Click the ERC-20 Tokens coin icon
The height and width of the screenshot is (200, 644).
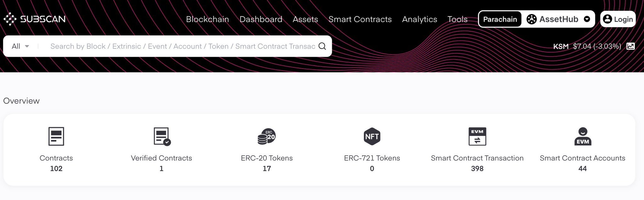[x=266, y=136]
